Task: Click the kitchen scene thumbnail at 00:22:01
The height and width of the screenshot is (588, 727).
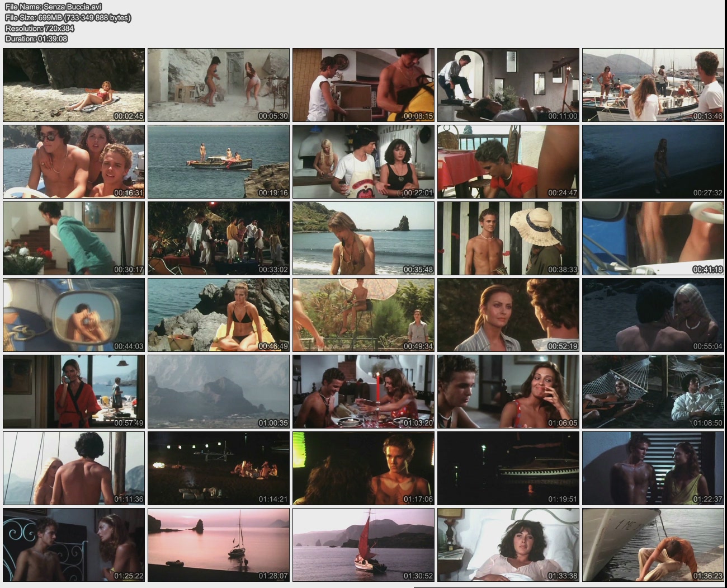Action: point(363,162)
